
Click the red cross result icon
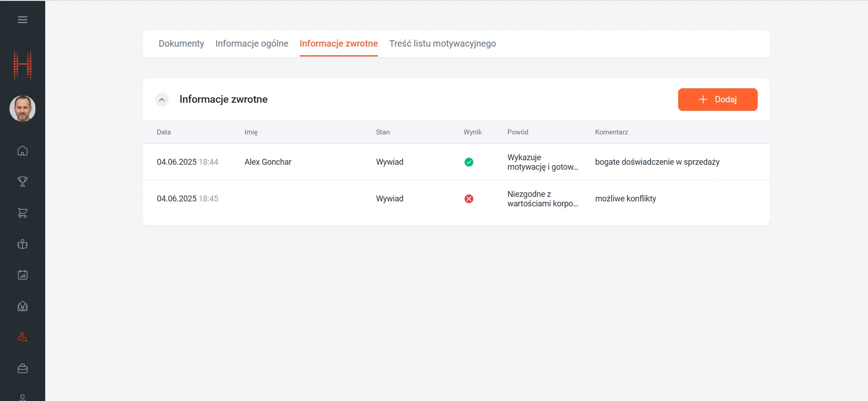point(469,199)
